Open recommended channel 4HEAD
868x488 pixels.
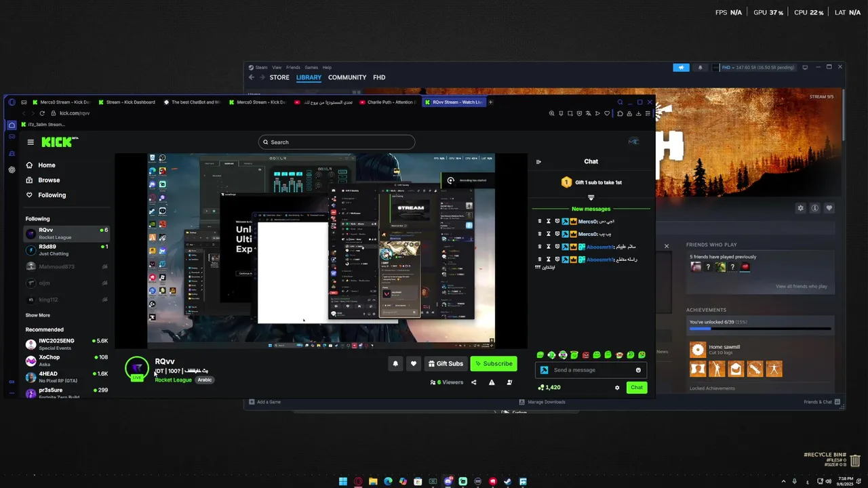point(66,377)
